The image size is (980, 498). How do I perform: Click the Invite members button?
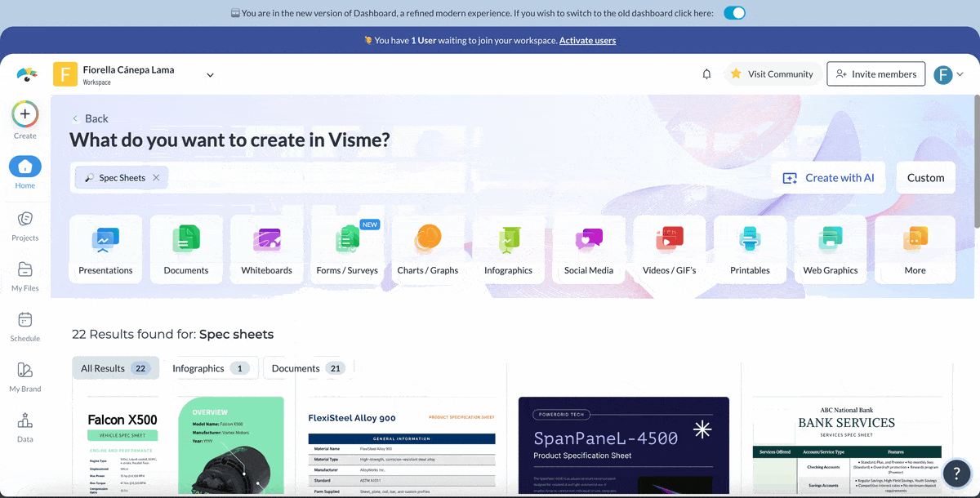875,74
